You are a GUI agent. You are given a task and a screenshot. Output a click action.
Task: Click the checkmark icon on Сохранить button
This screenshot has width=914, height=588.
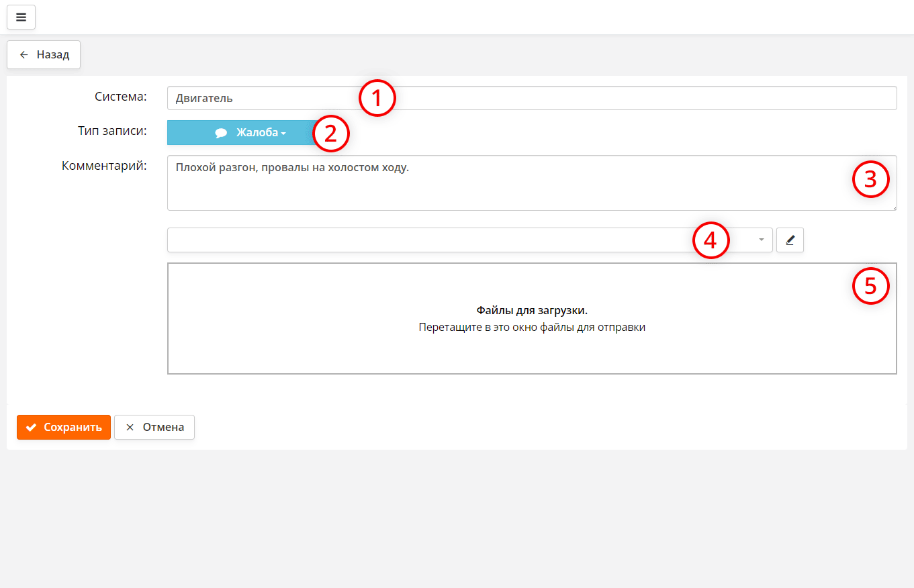[x=31, y=428]
